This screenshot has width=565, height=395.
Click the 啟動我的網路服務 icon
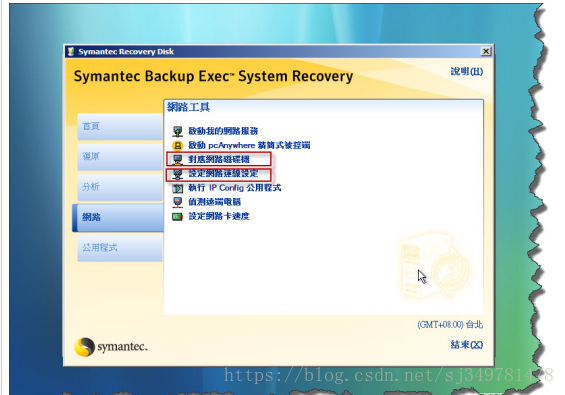point(177,131)
